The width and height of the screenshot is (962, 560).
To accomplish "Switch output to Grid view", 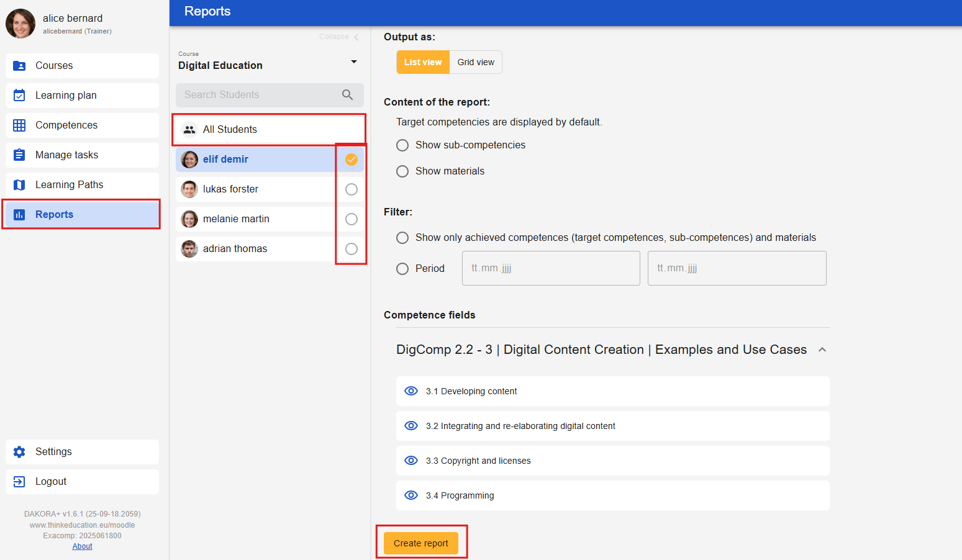I will [x=476, y=63].
